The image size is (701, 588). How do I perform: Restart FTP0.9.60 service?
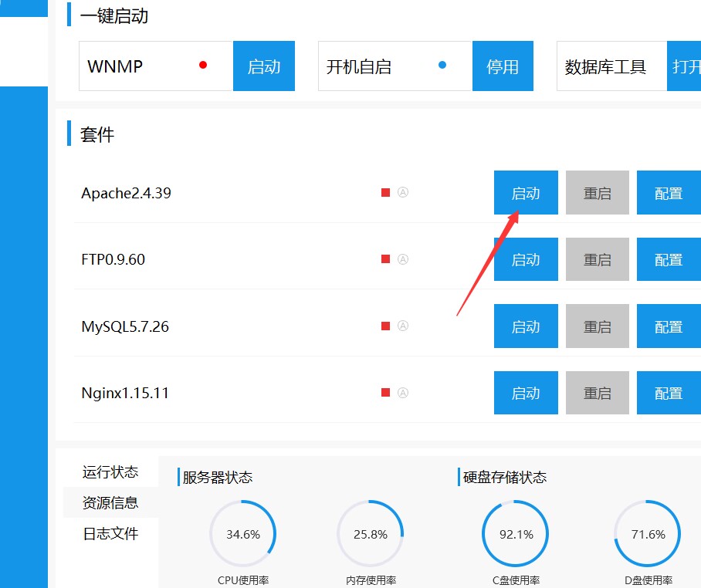click(x=598, y=259)
